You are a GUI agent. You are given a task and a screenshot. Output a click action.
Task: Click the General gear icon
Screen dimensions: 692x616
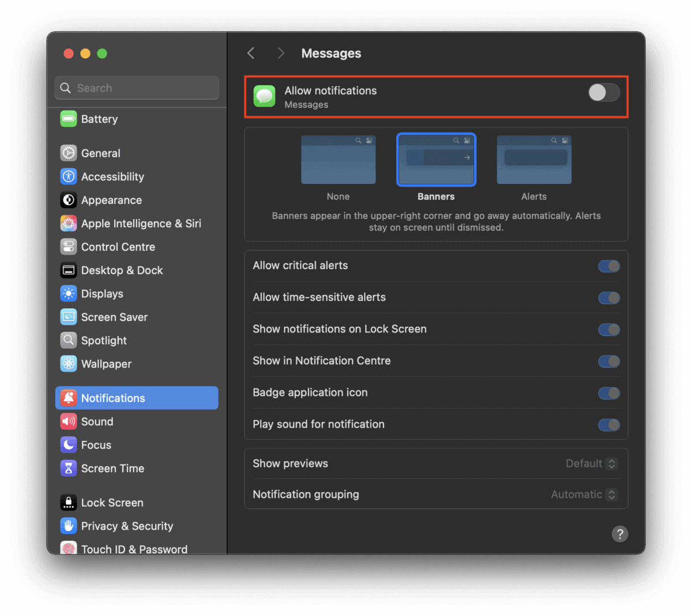(69, 153)
